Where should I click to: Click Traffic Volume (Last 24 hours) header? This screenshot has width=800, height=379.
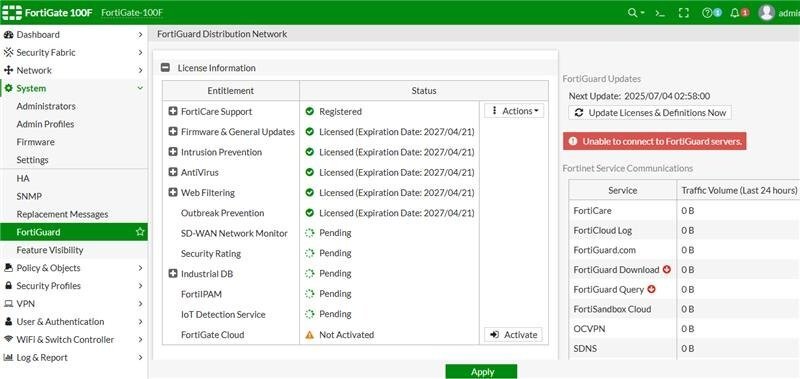click(739, 190)
